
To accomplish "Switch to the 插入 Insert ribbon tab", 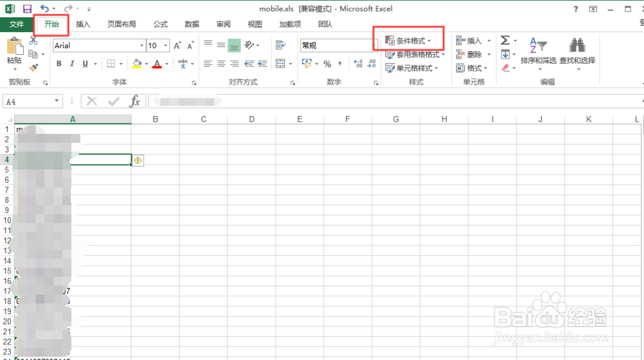I will point(83,24).
